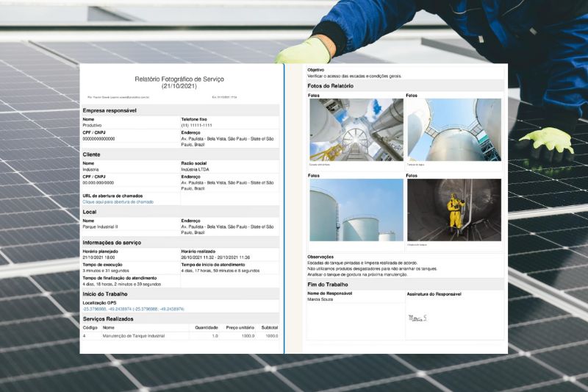Click '4 dias, 17 horas, 59 minutos e 8 segundos'

pos(220,271)
